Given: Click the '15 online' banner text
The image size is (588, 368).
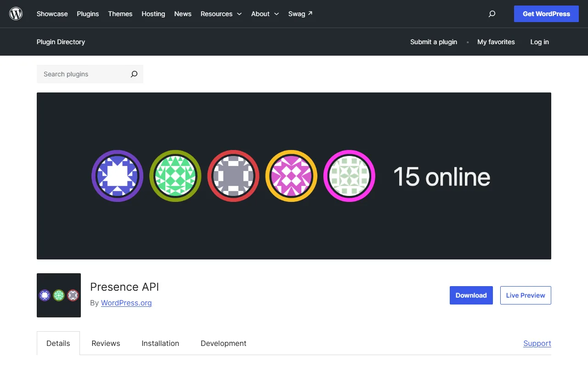Looking at the screenshot, I should click(x=442, y=177).
